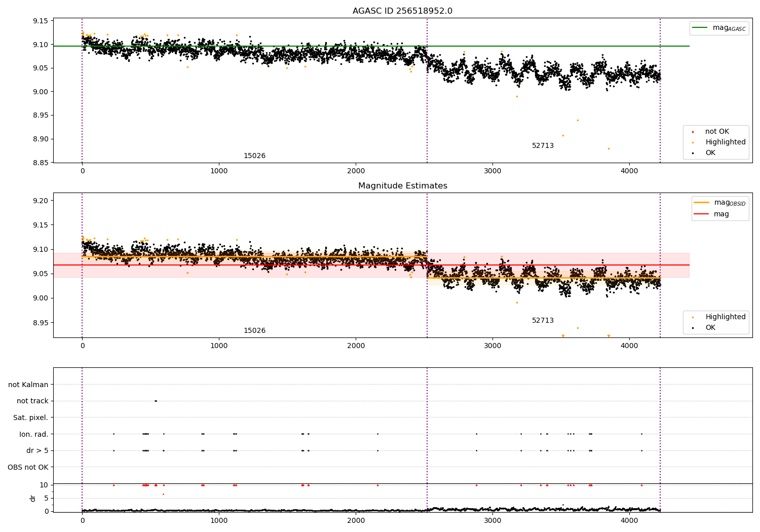
Task: Click 'Highlighted' legend entry in the top plot
Action: pos(726,142)
